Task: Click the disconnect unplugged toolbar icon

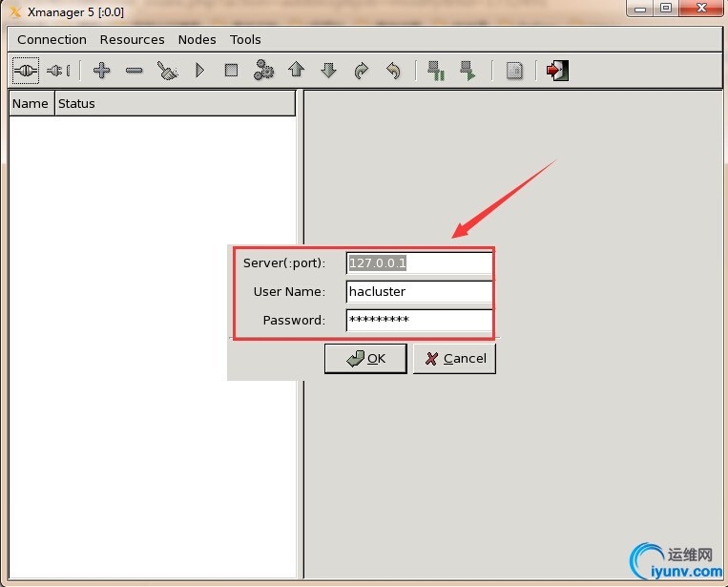Action: 58,71
